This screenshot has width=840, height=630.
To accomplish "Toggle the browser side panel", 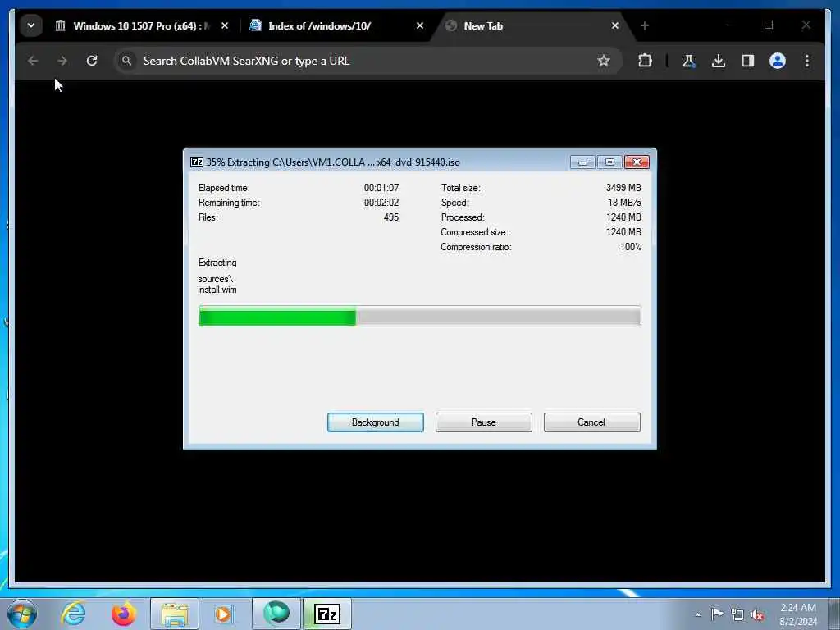I will point(748,61).
